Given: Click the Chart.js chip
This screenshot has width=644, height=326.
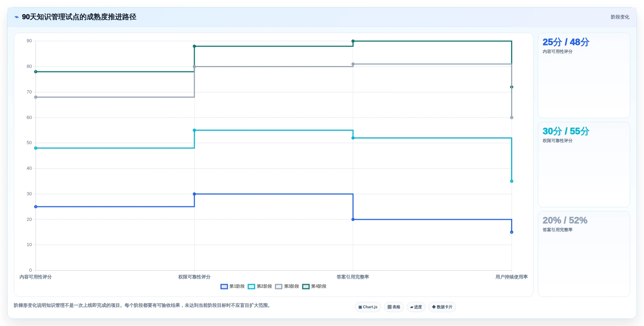Looking at the screenshot, I should click(x=368, y=307).
